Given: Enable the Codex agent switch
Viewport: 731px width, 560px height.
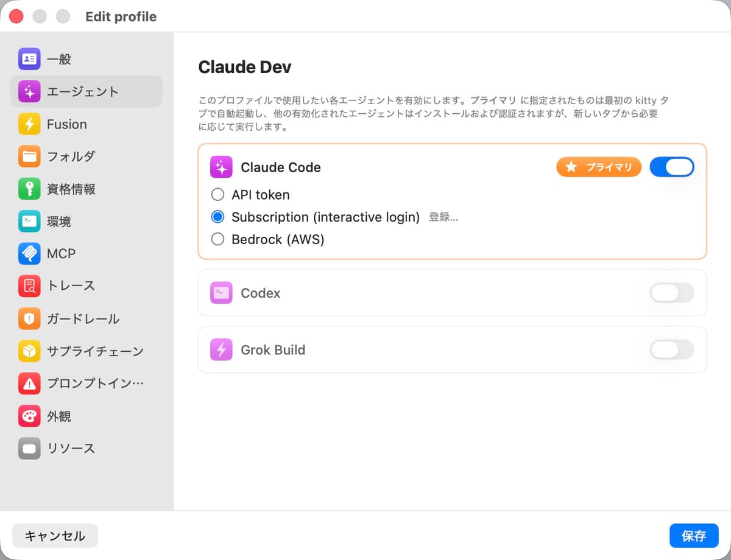Looking at the screenshot, I should point(672,293).
